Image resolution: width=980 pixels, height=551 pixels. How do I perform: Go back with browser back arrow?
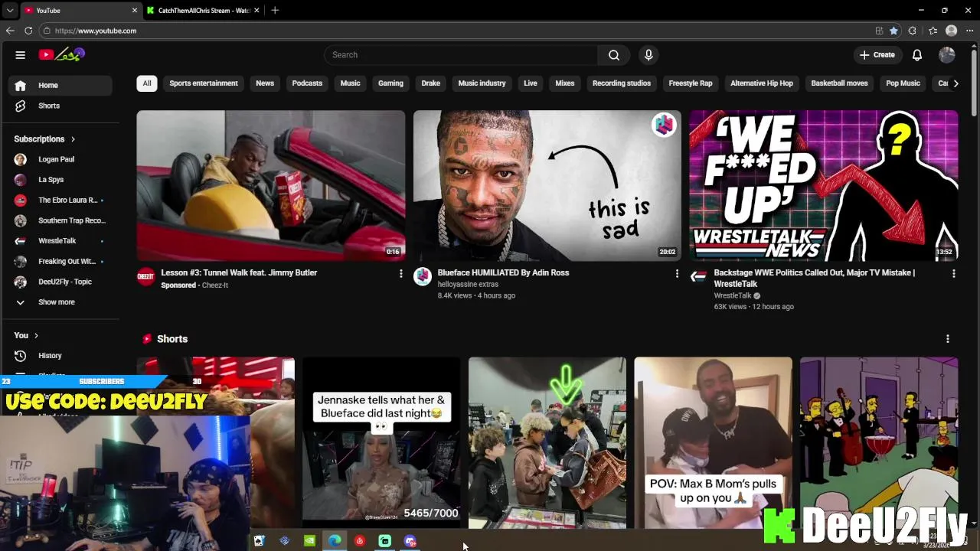pyautogui.click(x=9, y=31)
